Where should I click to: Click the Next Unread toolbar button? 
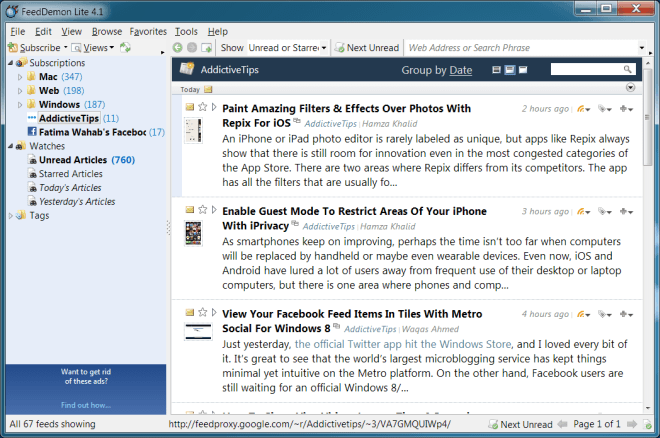(367, 48)
